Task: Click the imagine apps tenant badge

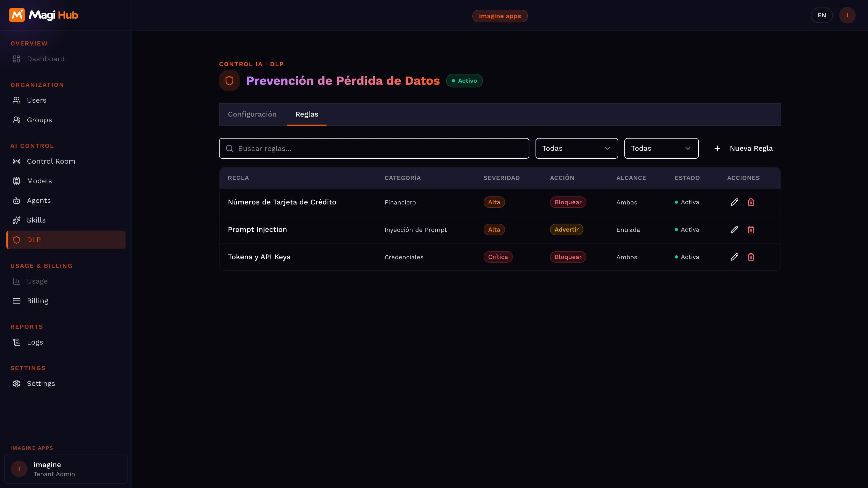Action: click(500, 16)
